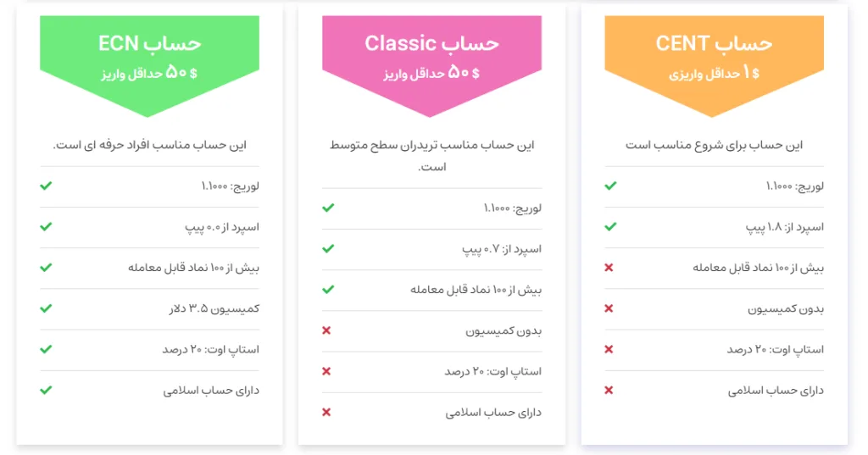Click the red X beside no commission in CENT card
Image resolution: width=868 pixels, height=455 pixels.
(609, 308)
